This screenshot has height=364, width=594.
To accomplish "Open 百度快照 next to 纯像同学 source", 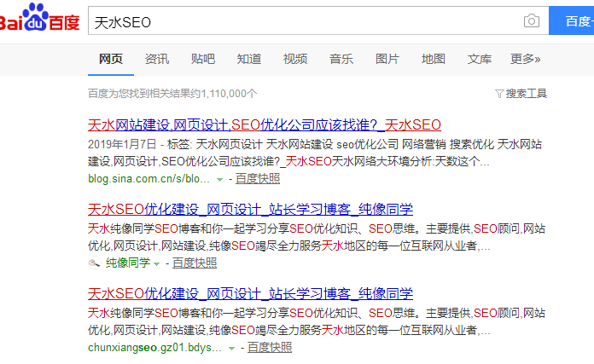I will (195, 263).
